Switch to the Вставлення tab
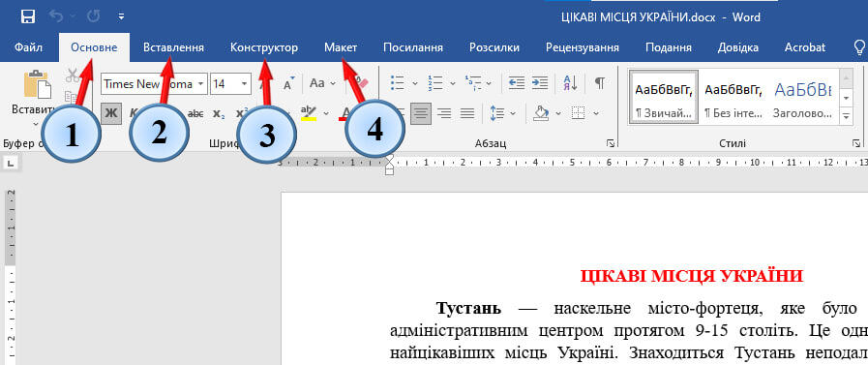 click(173, 47)
